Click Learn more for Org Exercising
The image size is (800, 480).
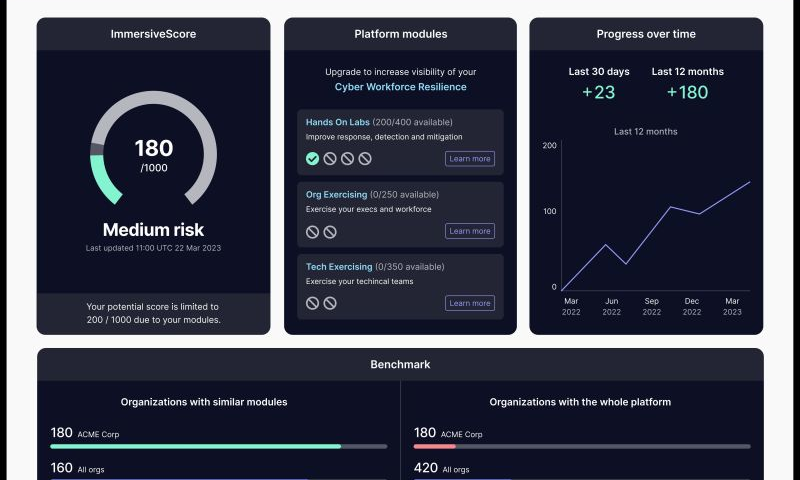pyautogui.click(x=469, y=231)
